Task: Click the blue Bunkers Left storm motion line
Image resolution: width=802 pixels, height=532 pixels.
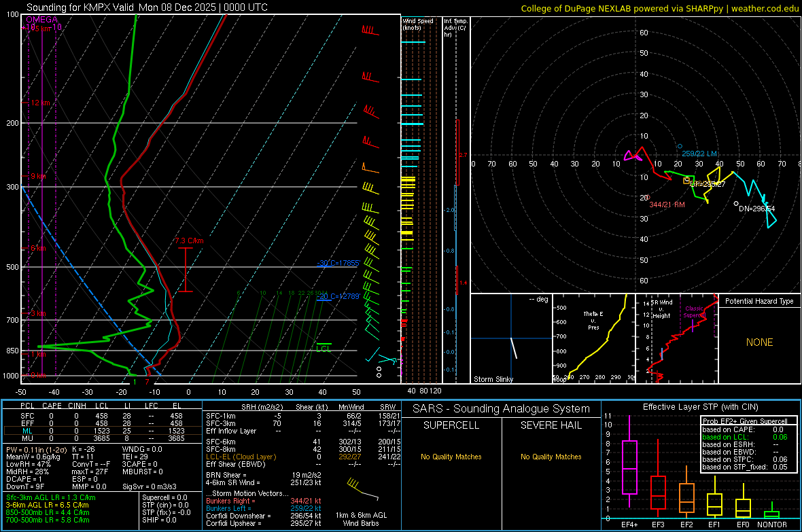Action: [264, 508]
